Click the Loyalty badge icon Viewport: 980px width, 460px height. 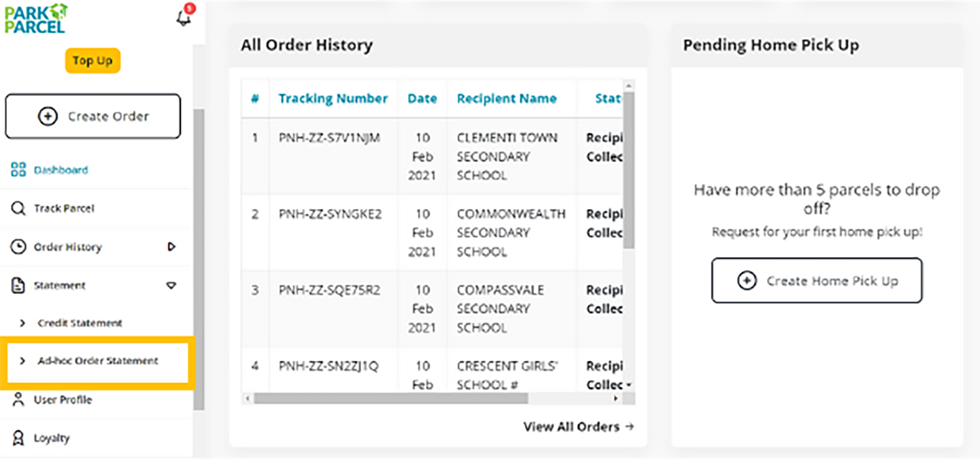(x=18, y=438)
